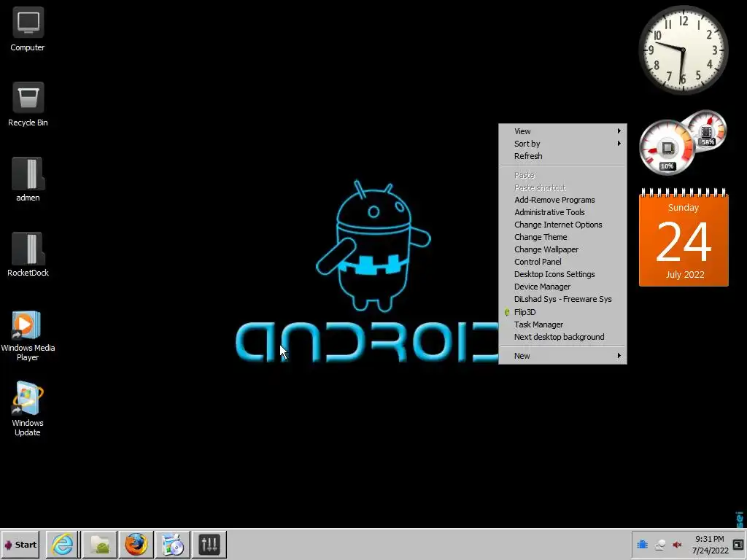Select the Windows Update shortcut
Image resolution: width=747 pixels, height=560 pixels.
(x=28, y=409)
